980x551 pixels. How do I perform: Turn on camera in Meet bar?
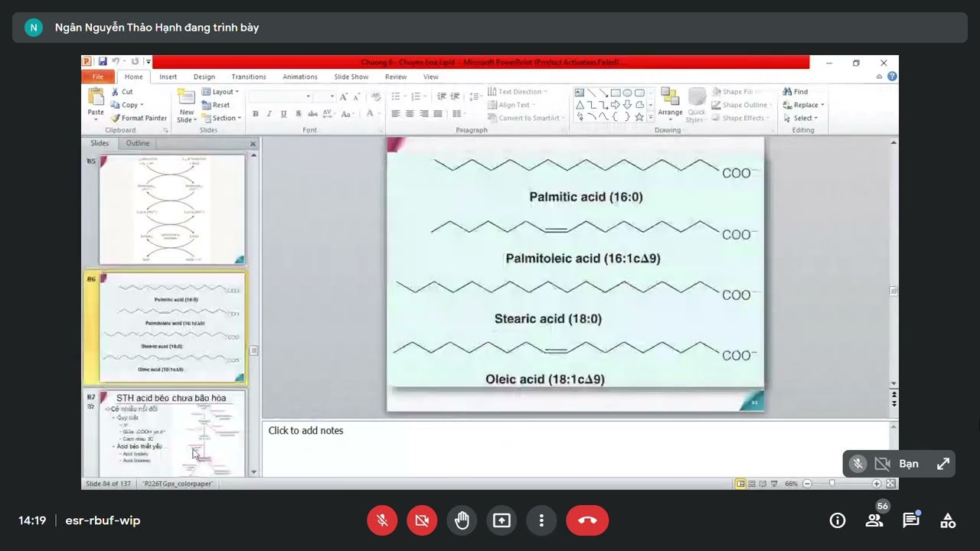[x=422, y=520]
